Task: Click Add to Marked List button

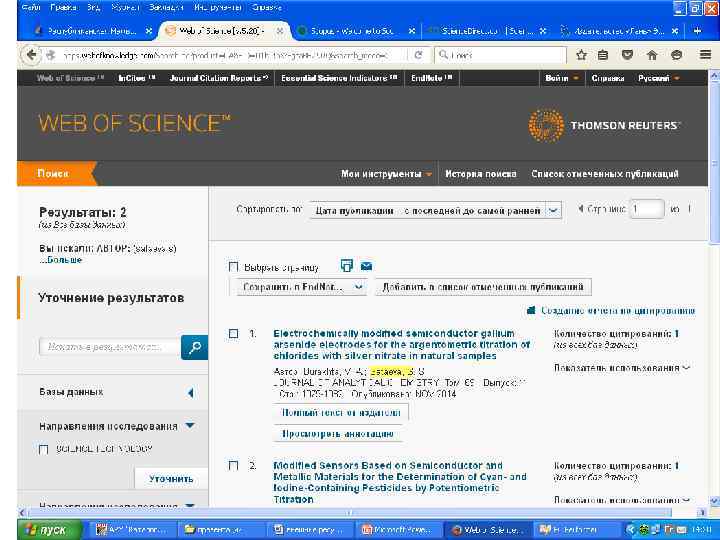Action: 483,287
